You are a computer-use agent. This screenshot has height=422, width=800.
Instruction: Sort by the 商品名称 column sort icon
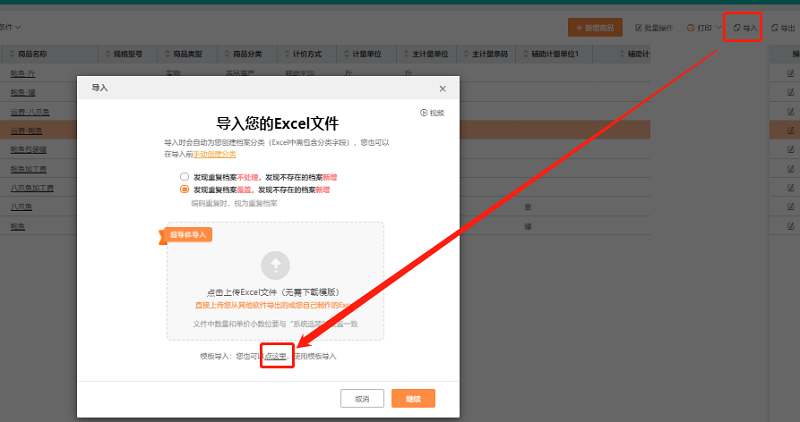pyautogui.click(x=12, y=54)
